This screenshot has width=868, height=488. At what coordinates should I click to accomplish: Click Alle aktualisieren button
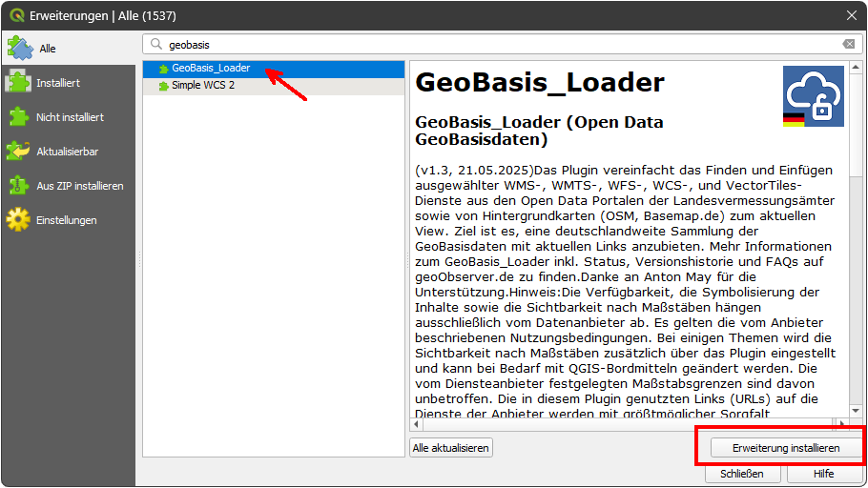tap(450, 448)
